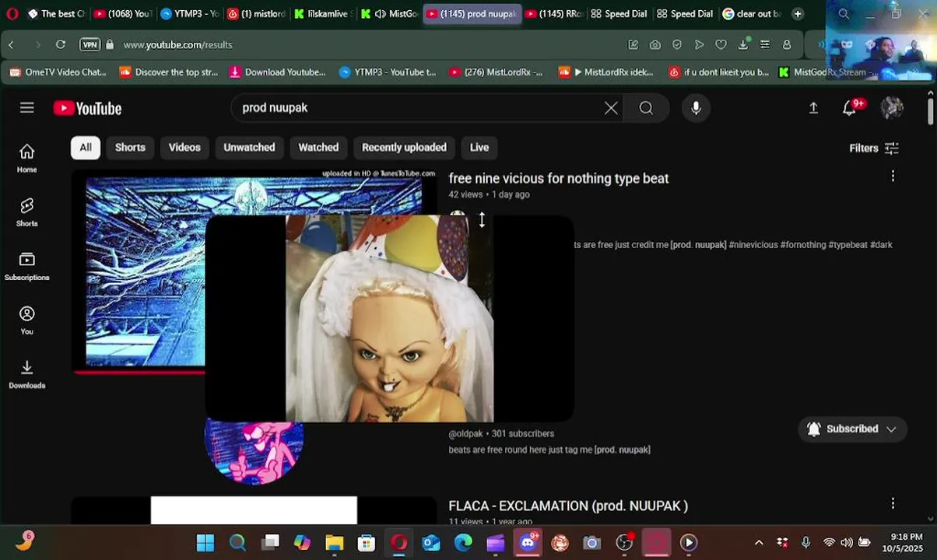Screen dimensions: 937x560
Task: Open the Opera downloads icon
Action: tap(743, 44)
